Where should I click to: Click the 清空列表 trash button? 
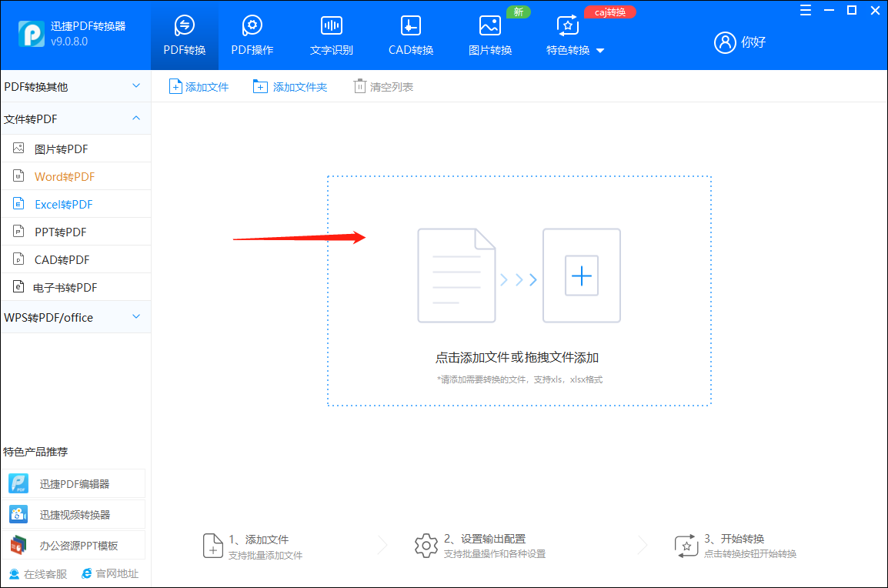click(x=383, y=87)
